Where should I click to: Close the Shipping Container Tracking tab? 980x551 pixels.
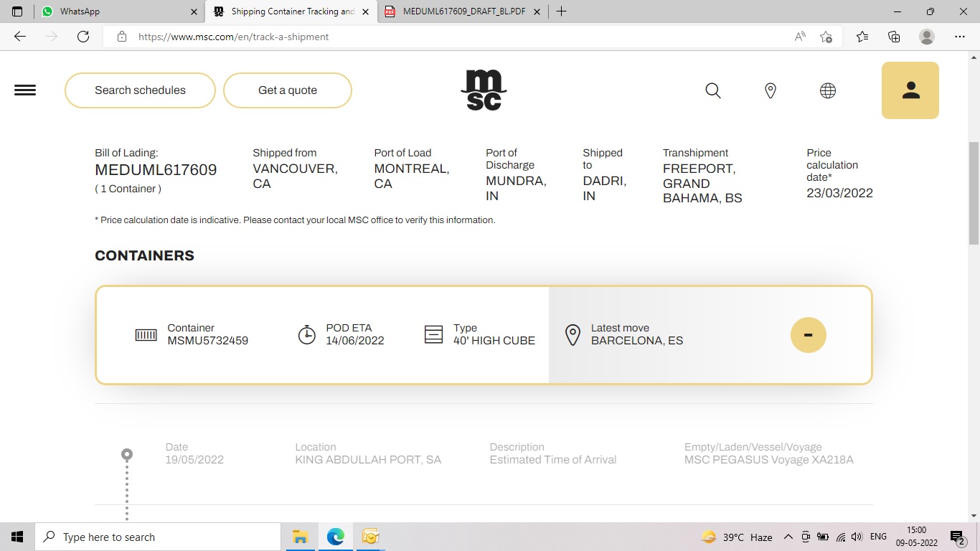(x=367, y=11)
